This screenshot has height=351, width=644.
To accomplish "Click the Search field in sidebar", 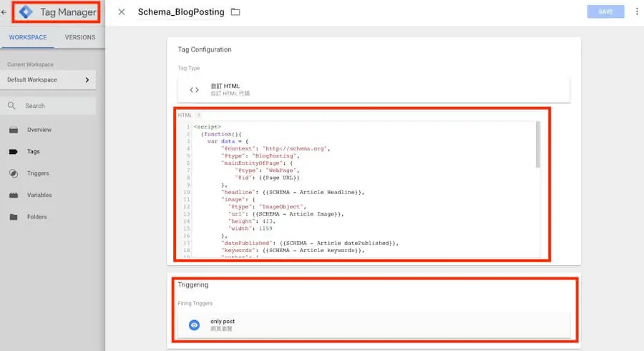I will pos(48,105).
